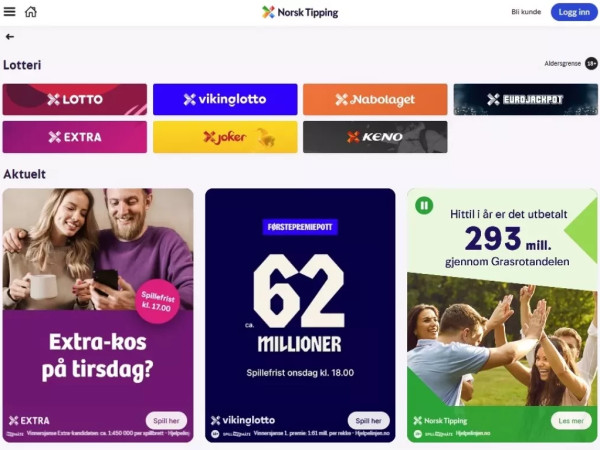This screenshot has width=600, height=450.
Task: Click Les mer on Grasrotandelen card
Action: click(x=571, y=421)
